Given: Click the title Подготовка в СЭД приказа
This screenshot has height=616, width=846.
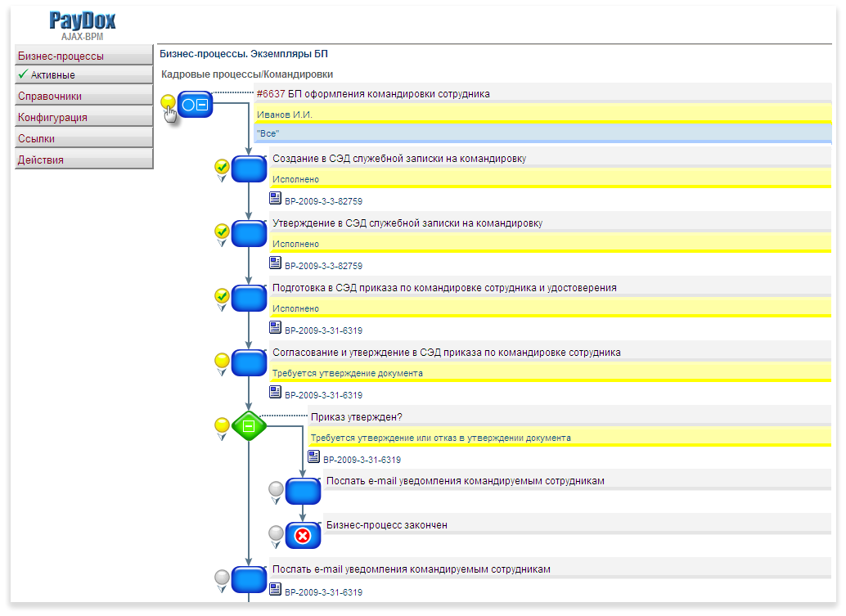Looking at the screenshot, I should pos(444,288).
